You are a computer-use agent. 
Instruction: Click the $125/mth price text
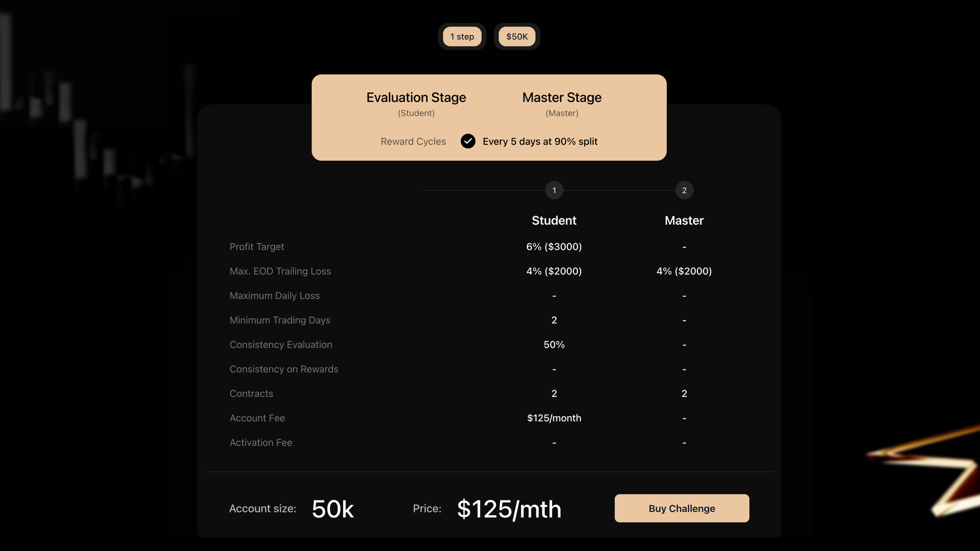click(509, 509)
